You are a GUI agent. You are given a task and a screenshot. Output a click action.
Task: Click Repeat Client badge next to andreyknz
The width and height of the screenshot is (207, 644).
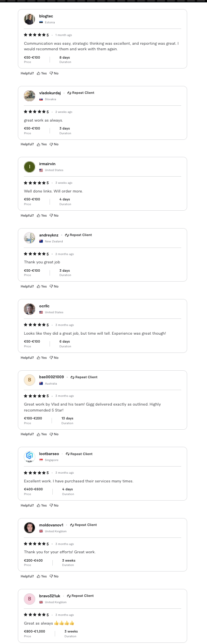[79, 235]
